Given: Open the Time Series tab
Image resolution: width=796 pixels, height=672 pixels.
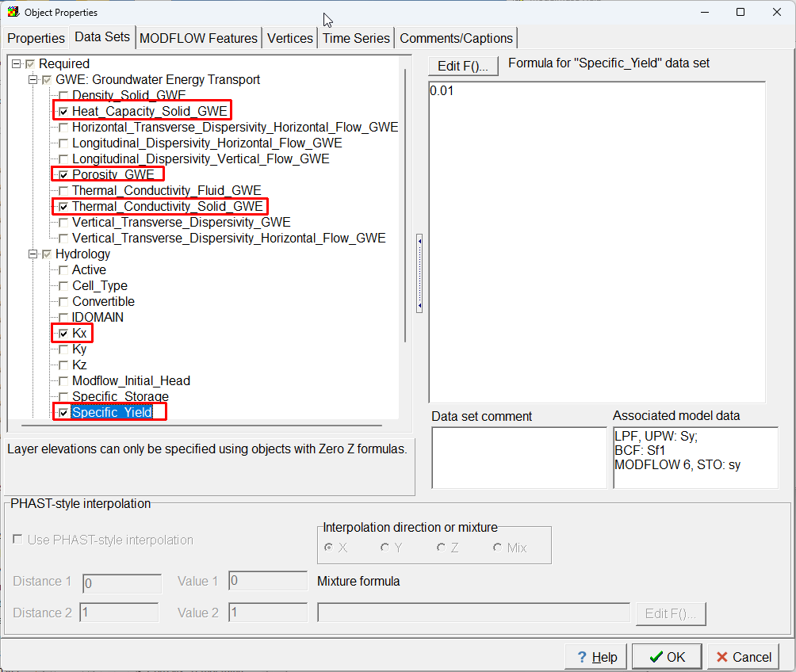Looking at the screenshot, I should [356, 38].
